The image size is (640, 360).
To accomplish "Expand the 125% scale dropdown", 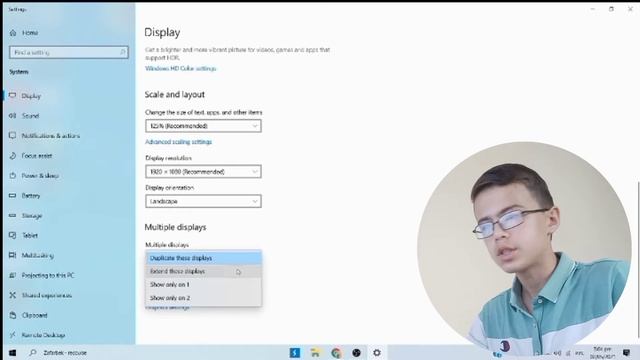I will pos(203,126).
